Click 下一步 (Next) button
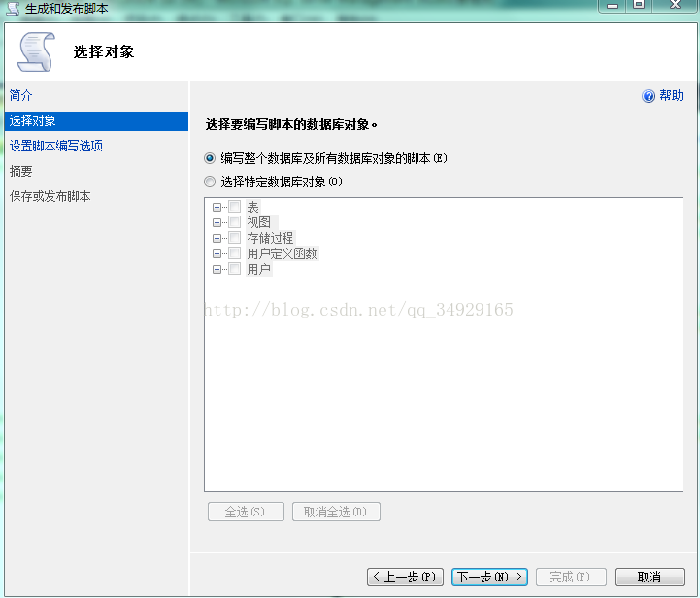The width and height of the screenshot is (700, 598). 490,577
